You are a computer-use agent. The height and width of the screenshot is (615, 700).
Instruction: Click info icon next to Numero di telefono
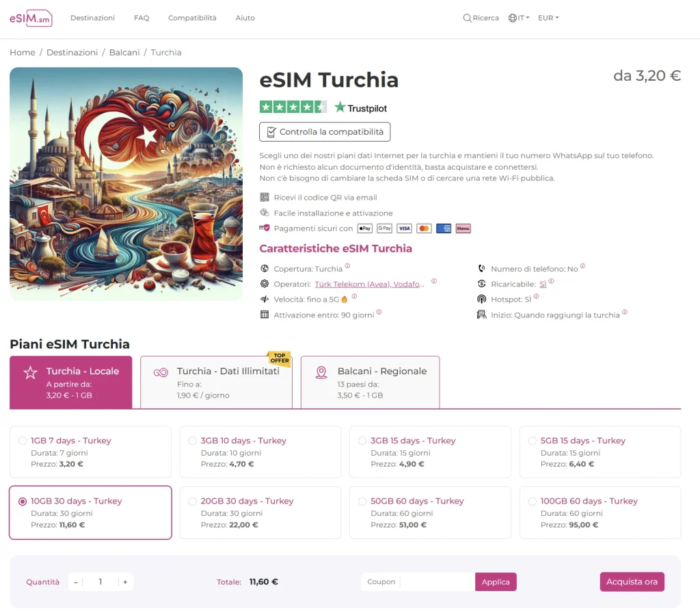pos(582,265)
